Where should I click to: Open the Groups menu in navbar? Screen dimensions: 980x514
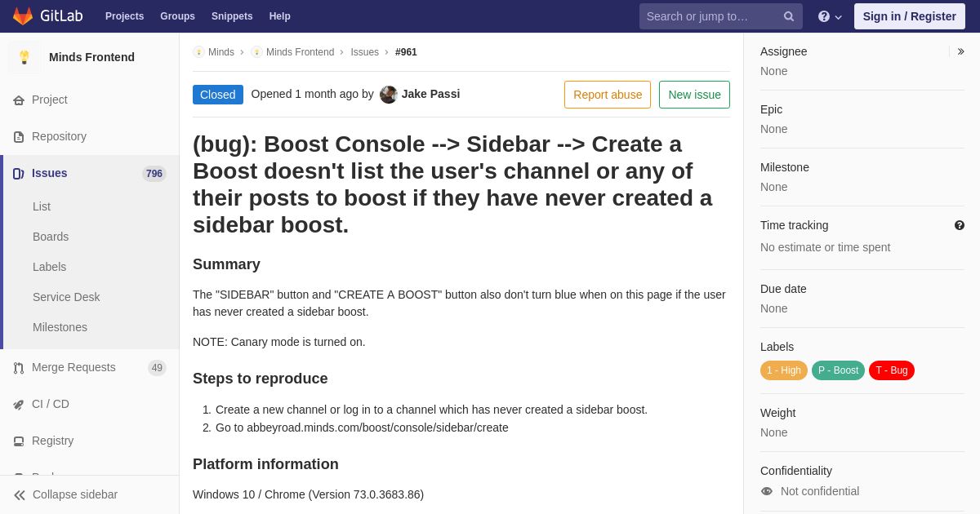[177, 16]
